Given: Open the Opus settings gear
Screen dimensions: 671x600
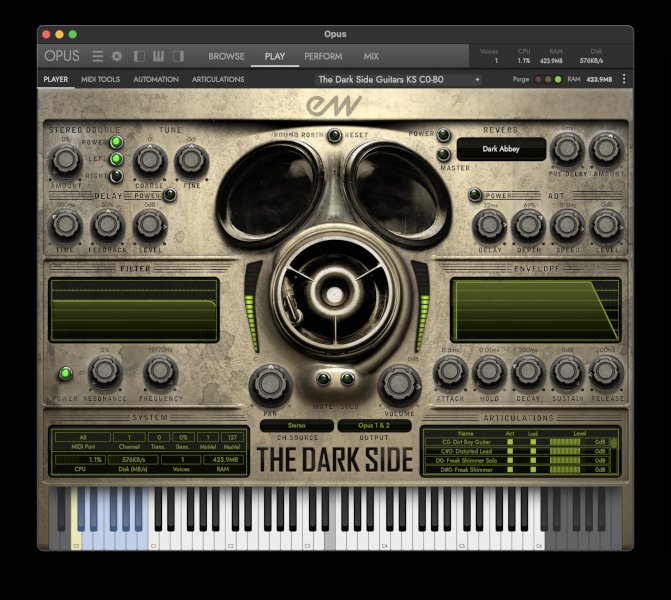Looking at the screenshot, I should [x=117, y=56].
